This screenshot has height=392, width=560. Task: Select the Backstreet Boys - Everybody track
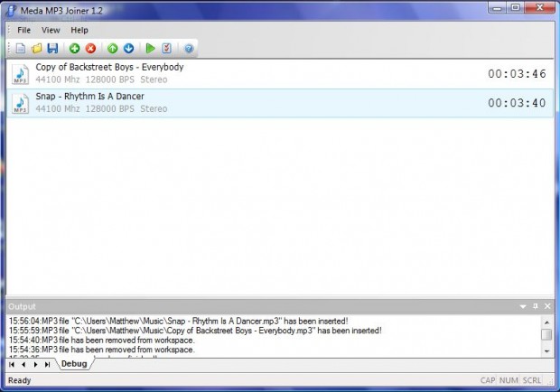tap(280, 73)
